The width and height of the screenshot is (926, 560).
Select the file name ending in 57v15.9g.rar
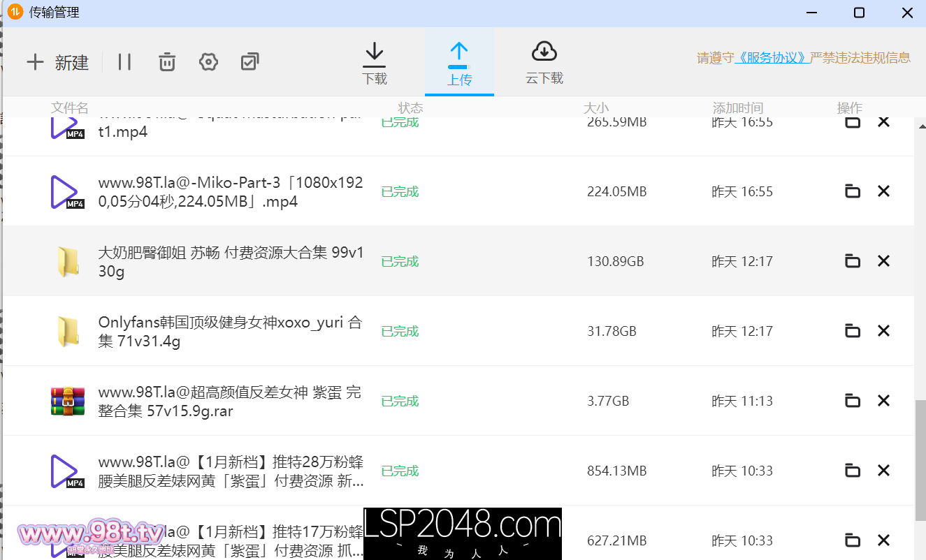point(231,401)
